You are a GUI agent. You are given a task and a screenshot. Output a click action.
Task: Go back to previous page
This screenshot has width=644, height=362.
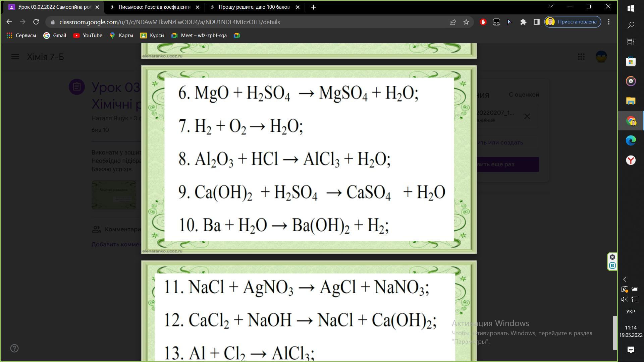pyautogui.click(x=9, y=22)
